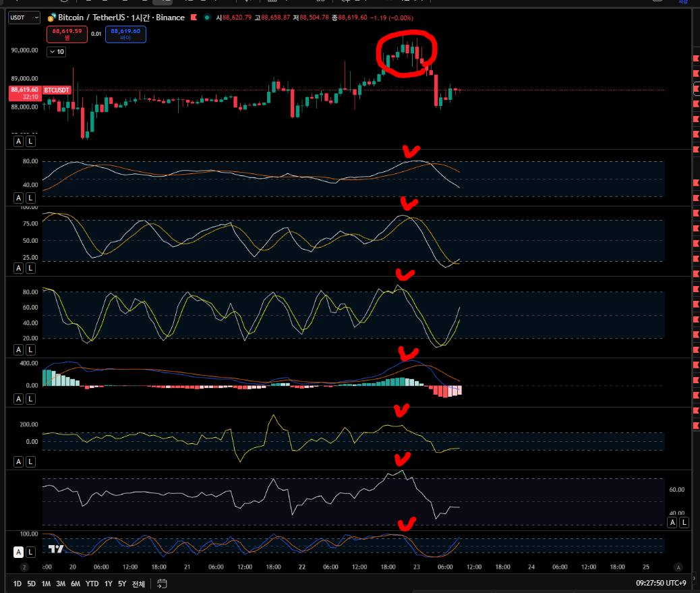Click the 25.00 scale label
The width and height of the screenshot is (700, 593).
[30, 257]
